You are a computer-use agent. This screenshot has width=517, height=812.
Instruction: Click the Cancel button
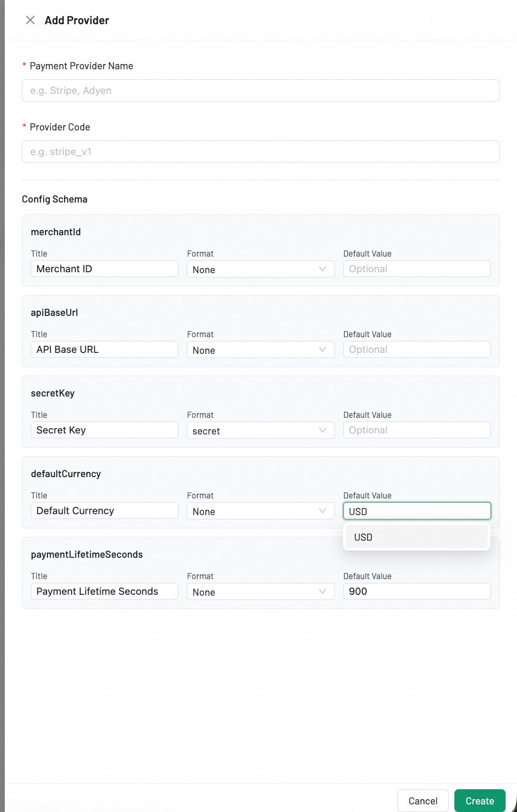coord(423,801)
